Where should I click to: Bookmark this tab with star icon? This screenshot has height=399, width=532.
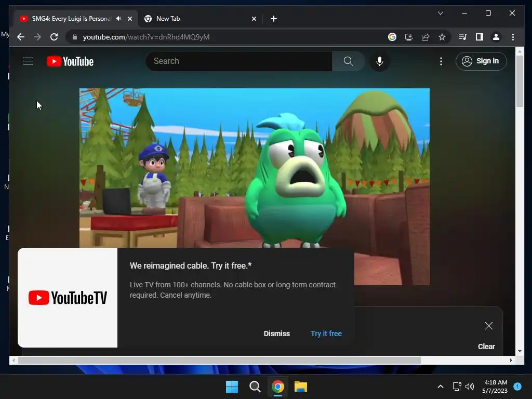442,37
